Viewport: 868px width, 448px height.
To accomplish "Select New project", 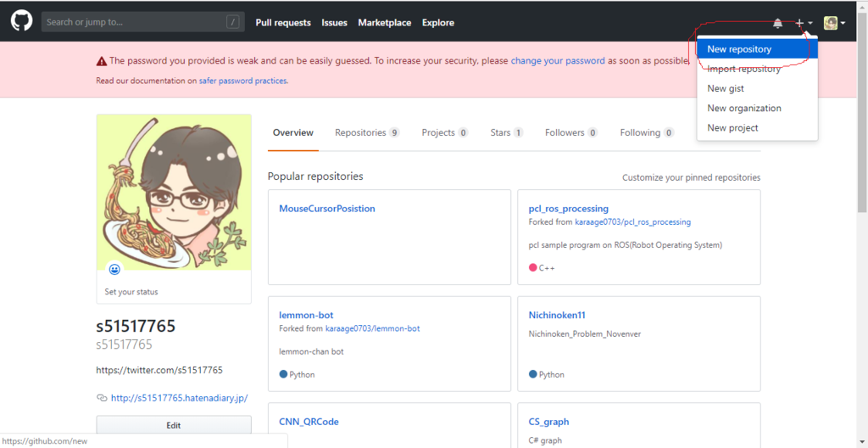I will tap(757, 127).
